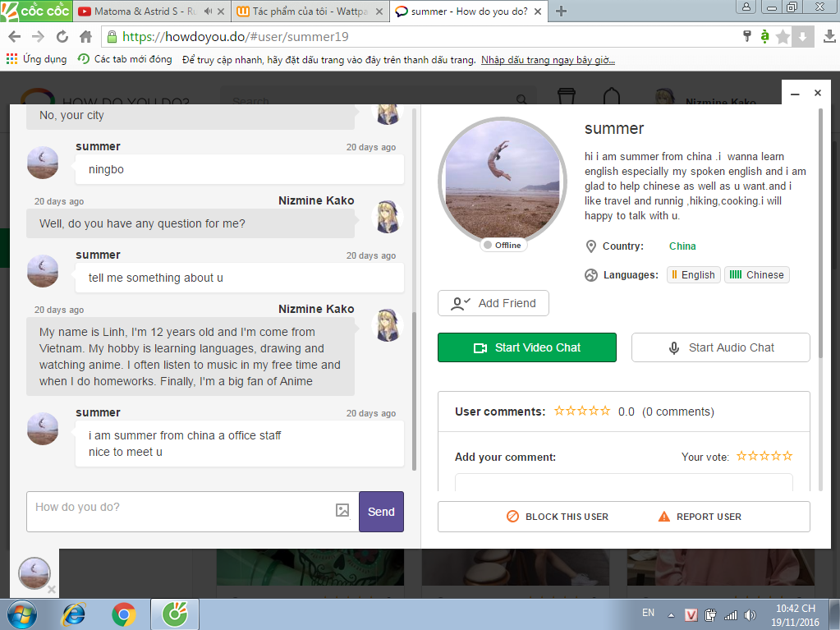Reload the page in browser
Viewport: 840px width, 630px height.
(62, 37)
